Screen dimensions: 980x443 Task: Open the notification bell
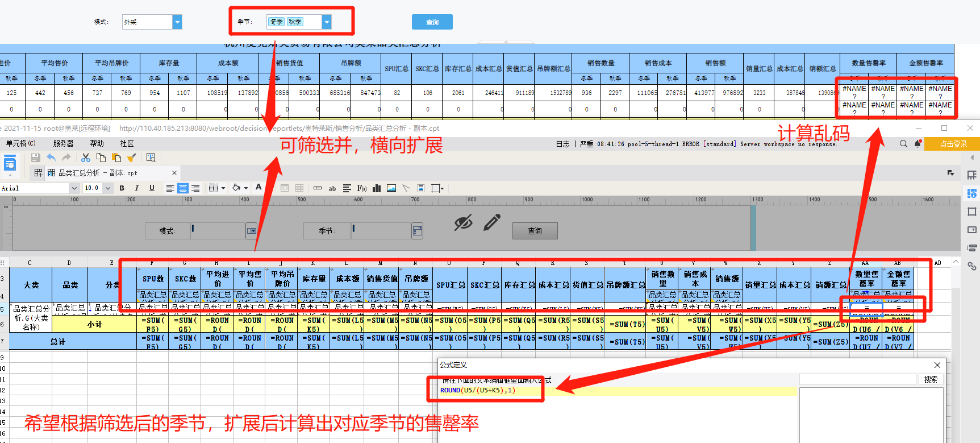pyautogui.click(x=918, y=144)
